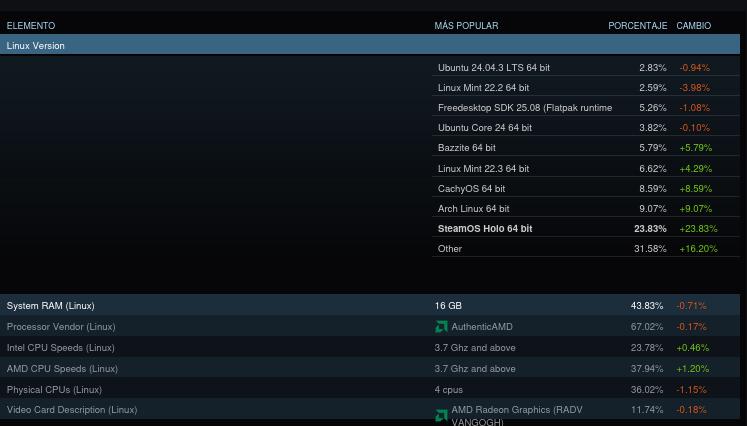747x426 pixels.
Task: Click the 43.83% System RAM percentage
Action: 646,305
